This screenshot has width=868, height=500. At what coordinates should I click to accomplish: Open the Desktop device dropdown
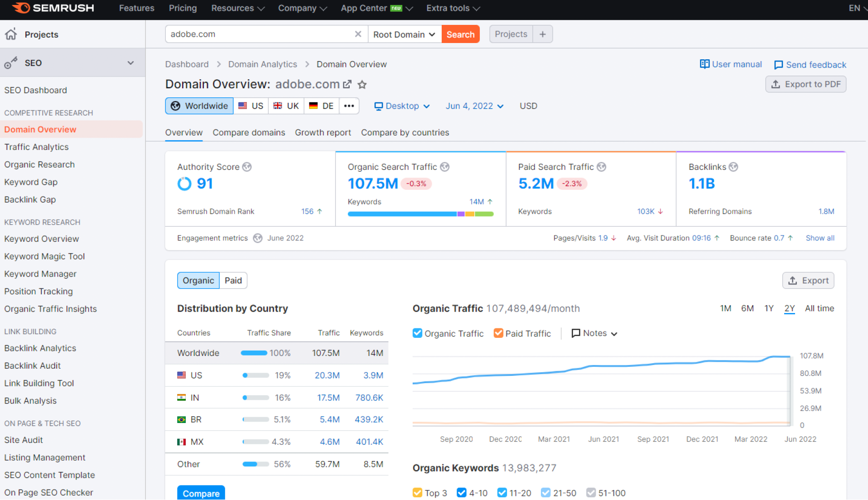tap(402, 106)
